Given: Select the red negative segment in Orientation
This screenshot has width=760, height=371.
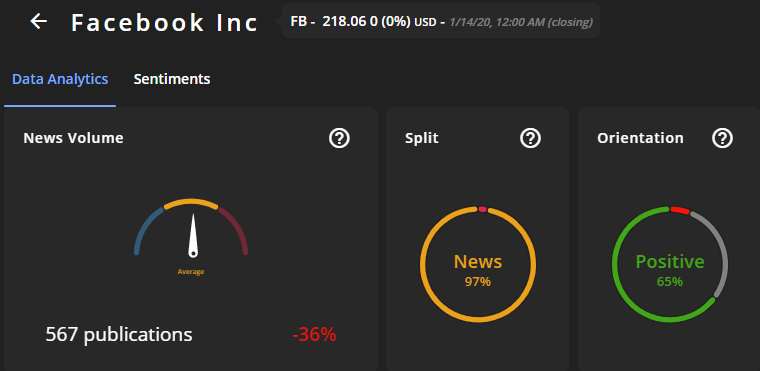Looking at the screenshot, I should pos(680,210).
